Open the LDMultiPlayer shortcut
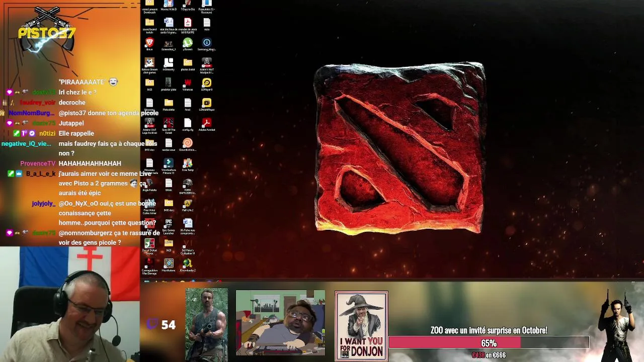 [207, 105]
